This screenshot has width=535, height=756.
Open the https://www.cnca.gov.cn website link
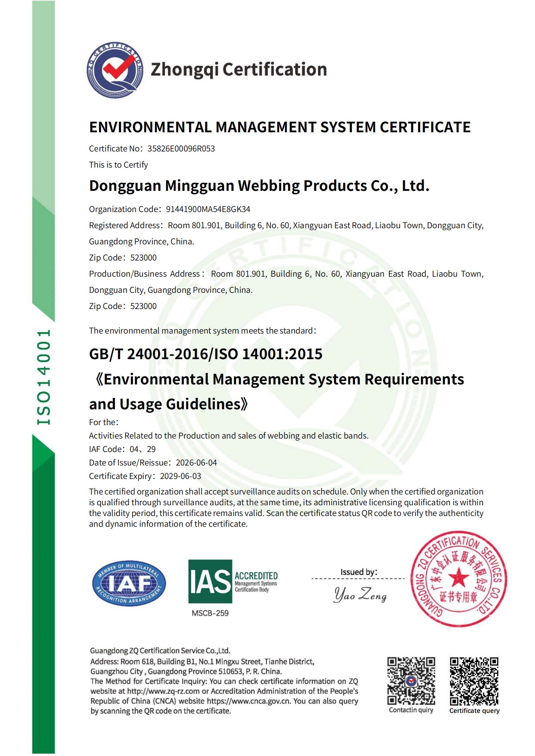point(248,701)
